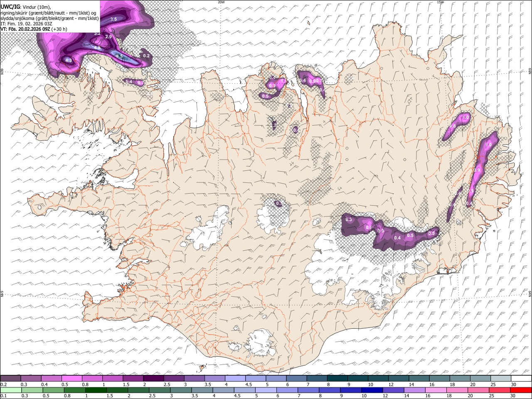Click the '(+30 h)' forecast offset text
The width and height of the screenshot is (532, 399).
60,29
